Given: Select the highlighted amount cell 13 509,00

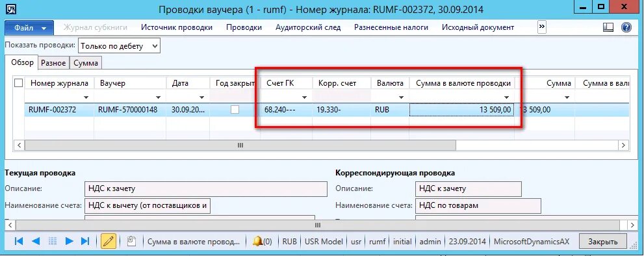Looking at the screenshot, I should (461, 110).
